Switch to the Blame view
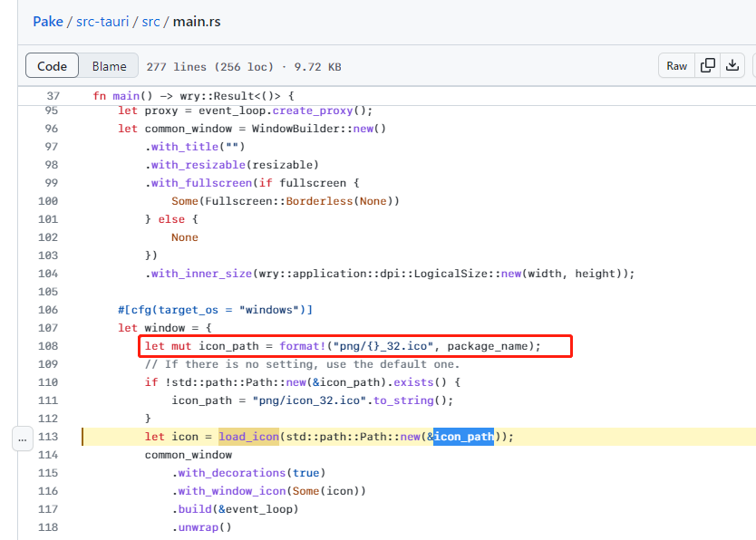 click(109, 65)
